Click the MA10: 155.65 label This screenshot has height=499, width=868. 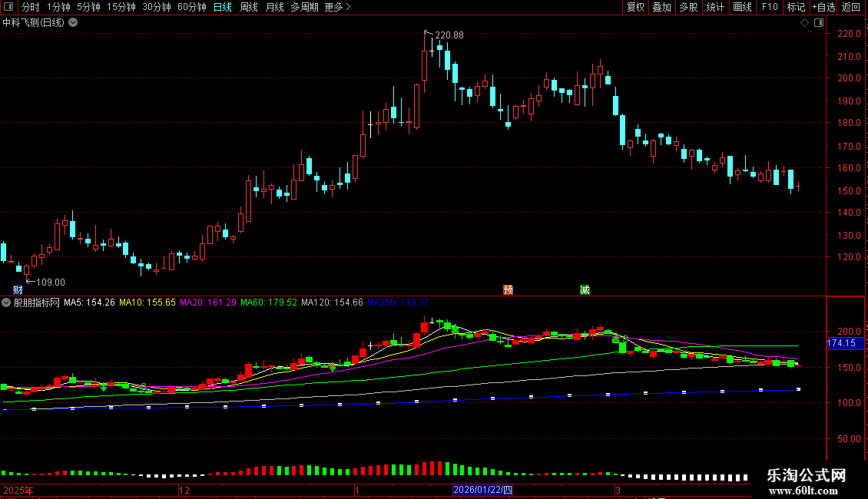[147, 302]
